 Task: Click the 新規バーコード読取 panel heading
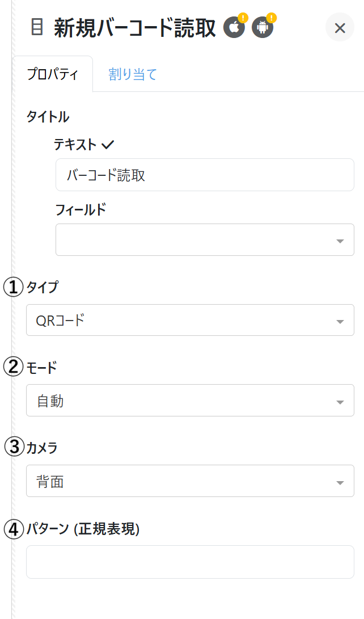point(135,28)
